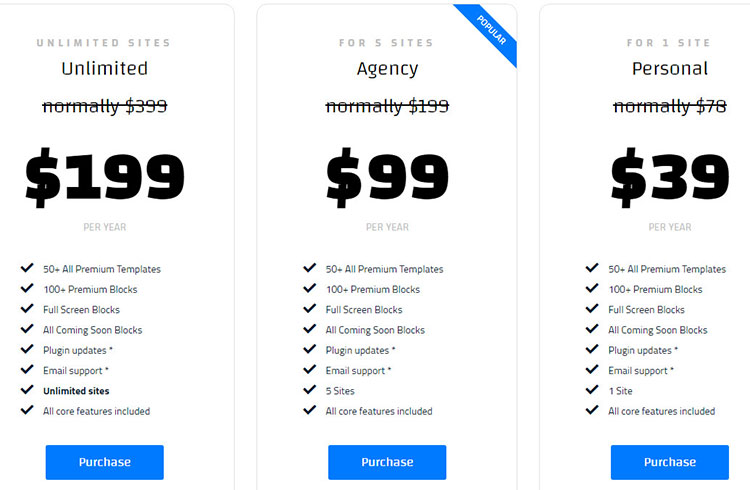Screen dimensions: 750x490
Task: Select the $99 price on Agency plan
Action: pos(387,177)
